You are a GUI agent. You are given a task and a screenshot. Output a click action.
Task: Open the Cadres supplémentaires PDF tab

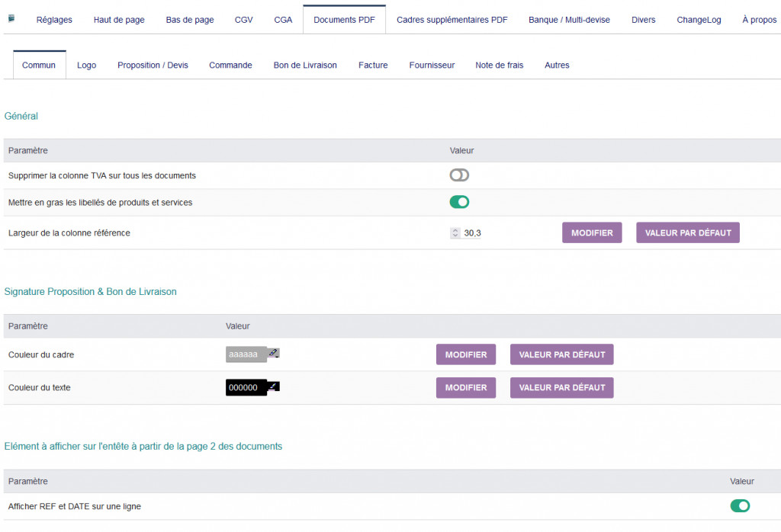click(452, 20)
